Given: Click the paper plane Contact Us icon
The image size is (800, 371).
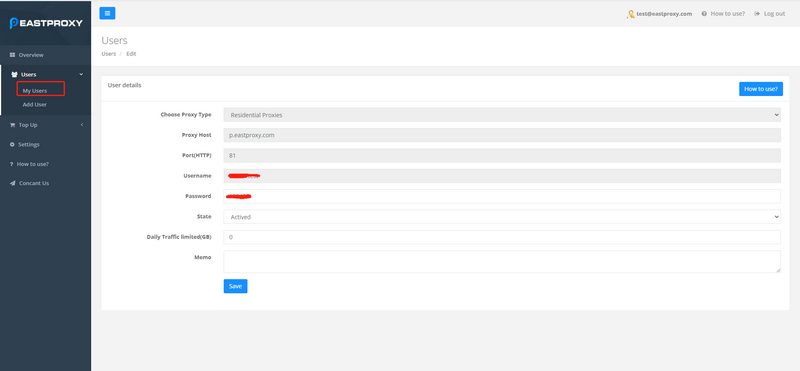Looking at the screenshot, I should [x=13, y=183].
